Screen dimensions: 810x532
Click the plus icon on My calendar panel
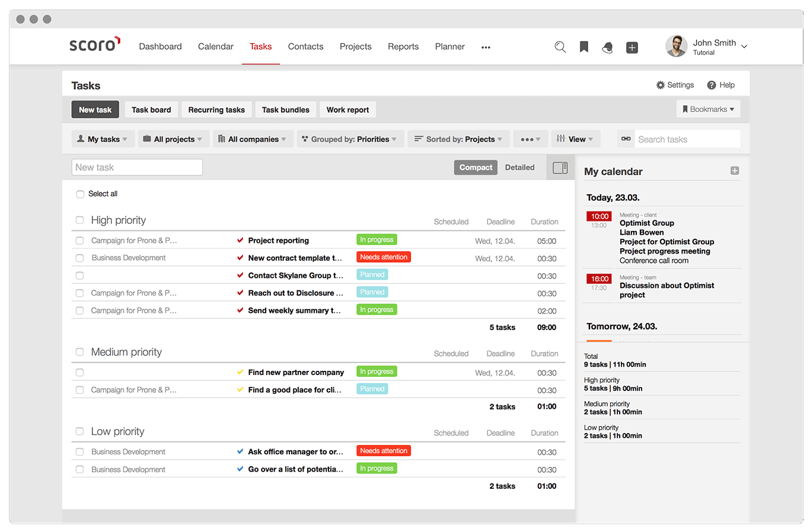pyautogui.click(x=735, y=170)
